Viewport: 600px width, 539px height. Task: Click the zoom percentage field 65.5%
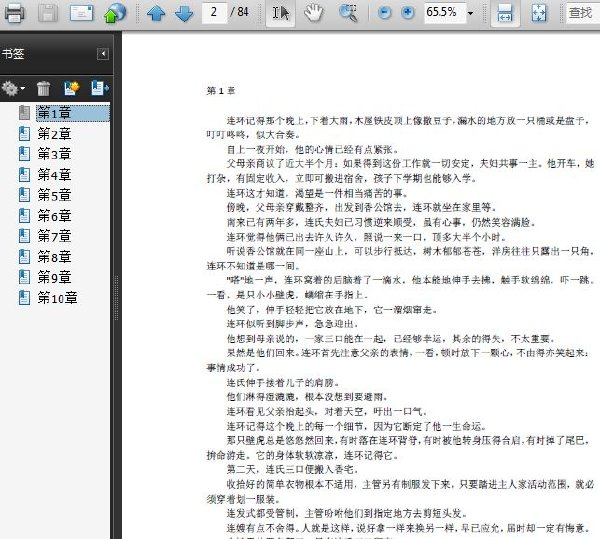tap(444, 13)
